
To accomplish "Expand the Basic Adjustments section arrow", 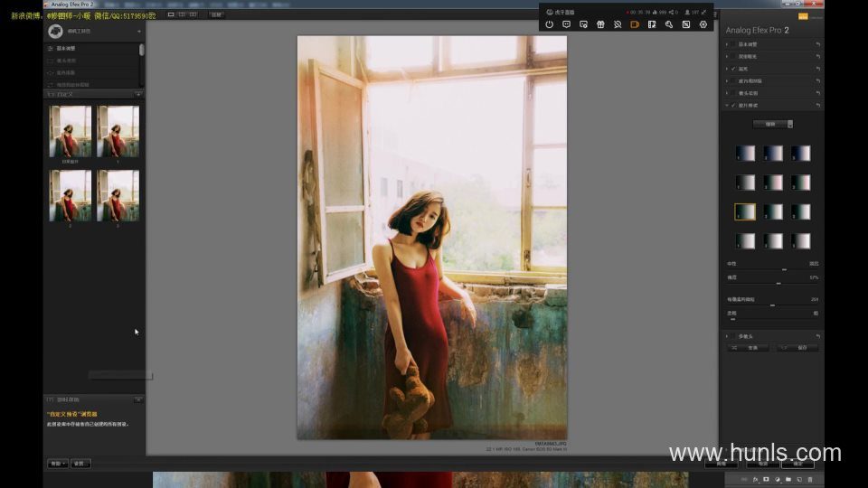I will (727, 44).
